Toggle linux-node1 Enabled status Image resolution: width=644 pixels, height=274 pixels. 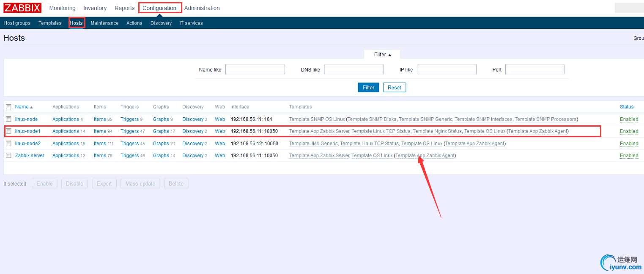tap(629, 131)
